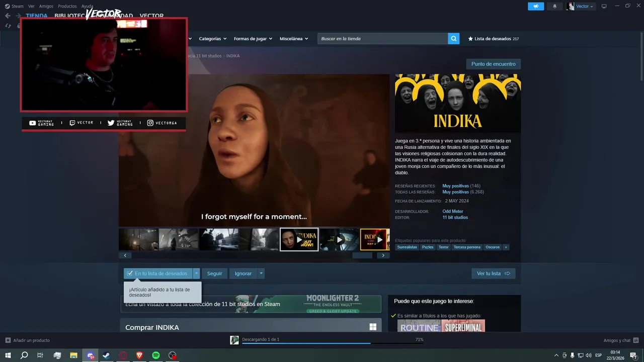Open all reviews Muy positivas link
644x362 pixels.
point(455,192)
